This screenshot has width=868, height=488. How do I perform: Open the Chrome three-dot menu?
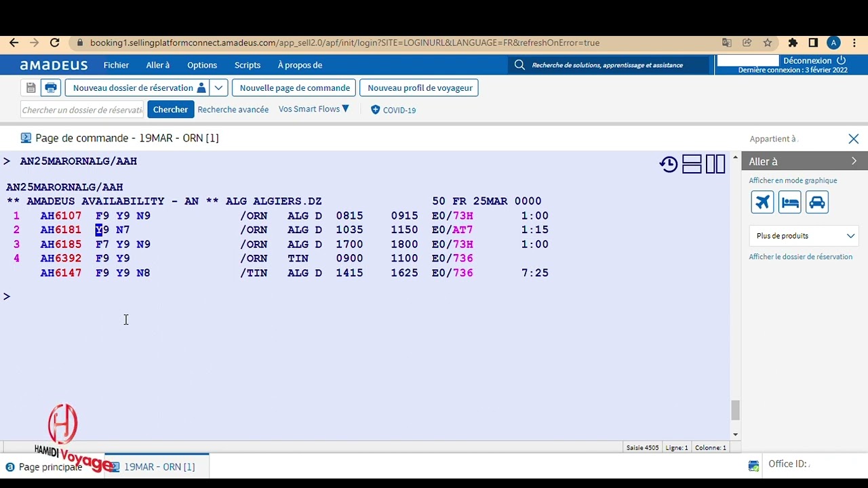click(854, 43)
